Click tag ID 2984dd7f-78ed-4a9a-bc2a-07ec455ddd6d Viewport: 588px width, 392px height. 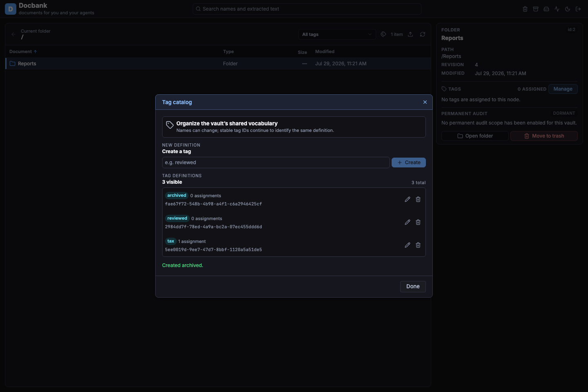tap(214, 227)
